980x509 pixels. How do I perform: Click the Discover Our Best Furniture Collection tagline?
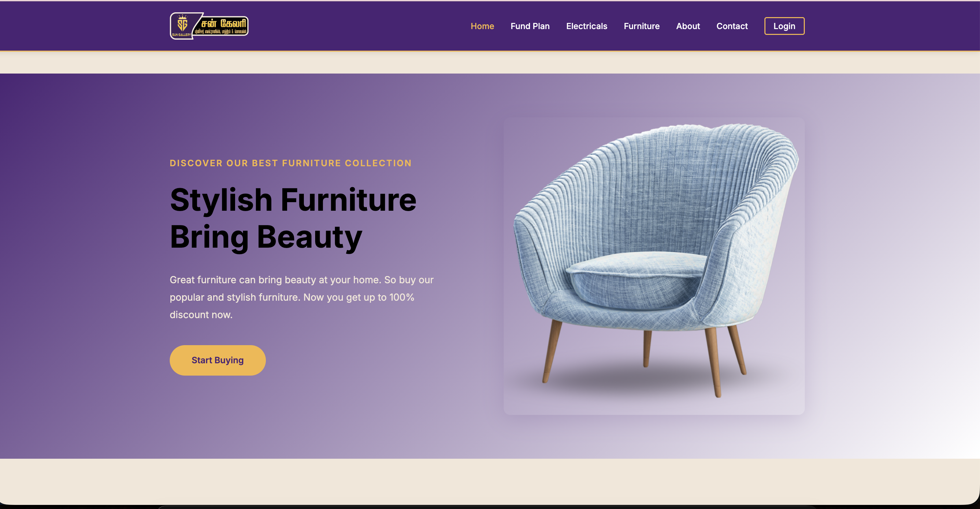click(291, 163)
